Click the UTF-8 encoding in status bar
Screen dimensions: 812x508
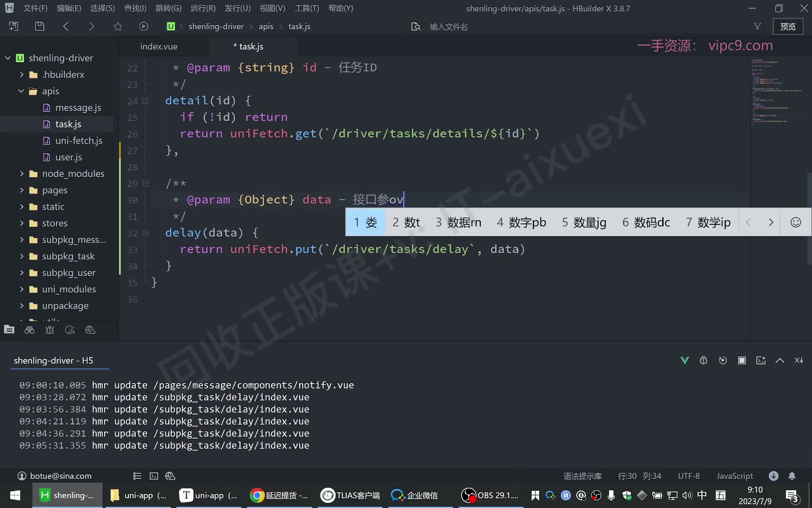[x=689, y=476]
